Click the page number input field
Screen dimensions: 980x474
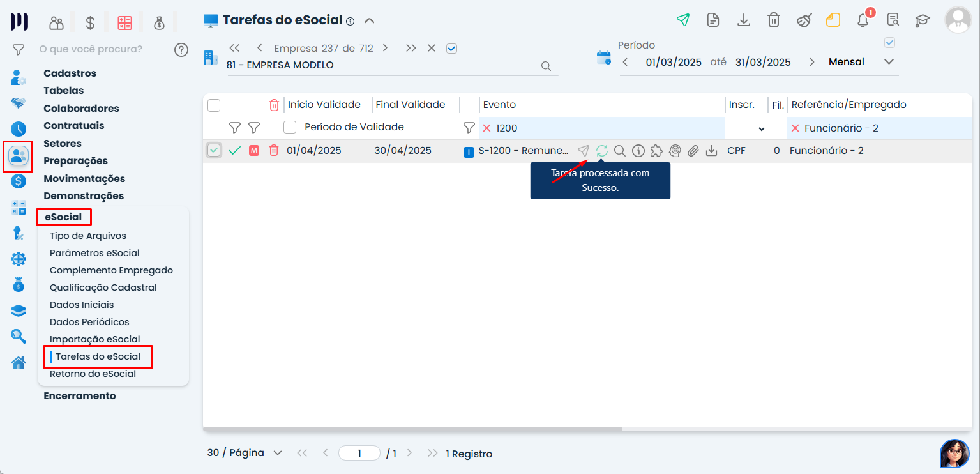tap(359, 453)
